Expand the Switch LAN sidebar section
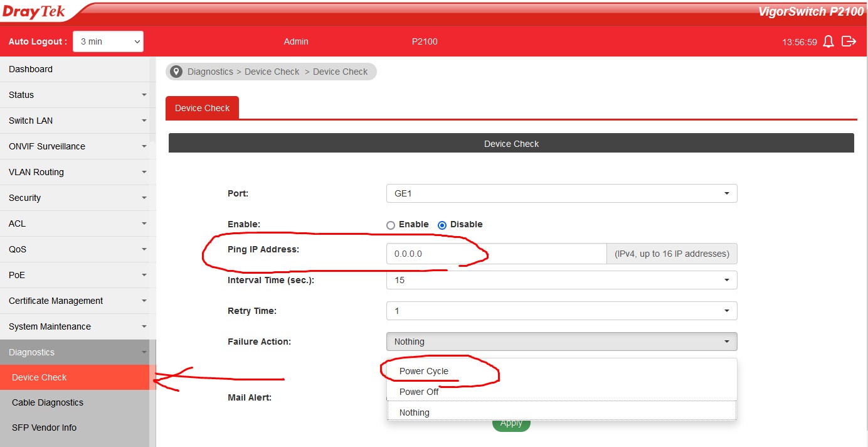 pos(75,121)
